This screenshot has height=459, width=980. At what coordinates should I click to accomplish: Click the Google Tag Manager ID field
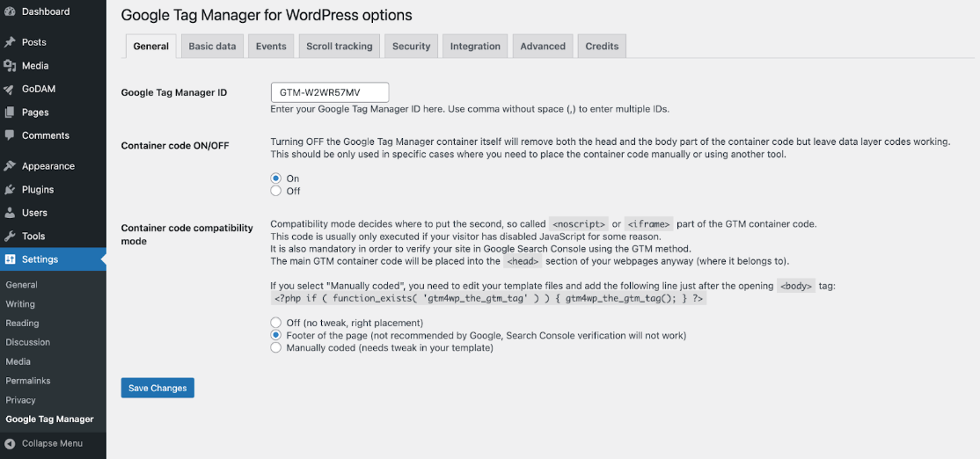(330, 92)
